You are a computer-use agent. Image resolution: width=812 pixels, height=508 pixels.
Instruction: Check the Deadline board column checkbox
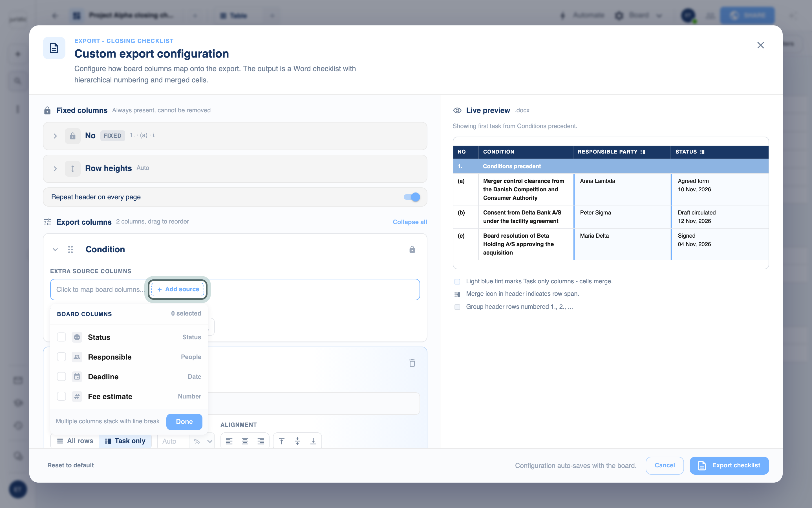pyautogui.click(x=61, y=377)
